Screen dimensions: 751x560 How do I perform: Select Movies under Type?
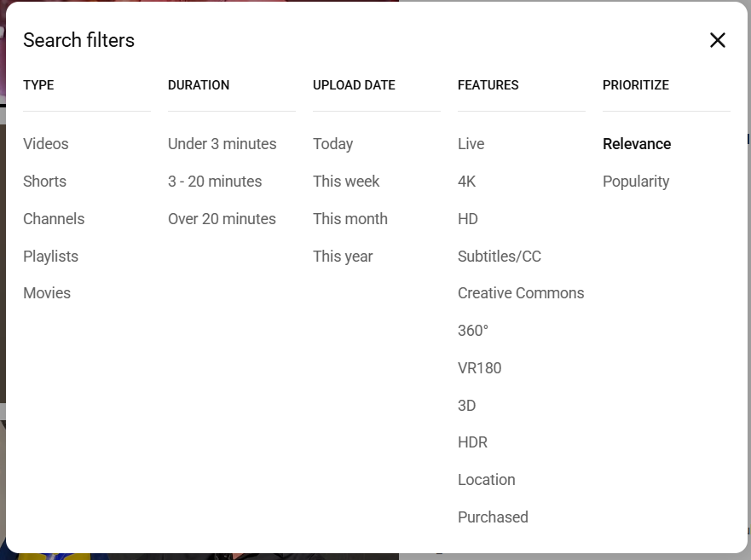pos(47,293)
